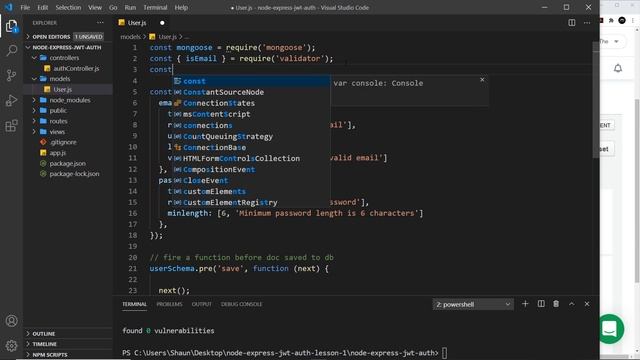Click models breadcrumb in editor

130,37
